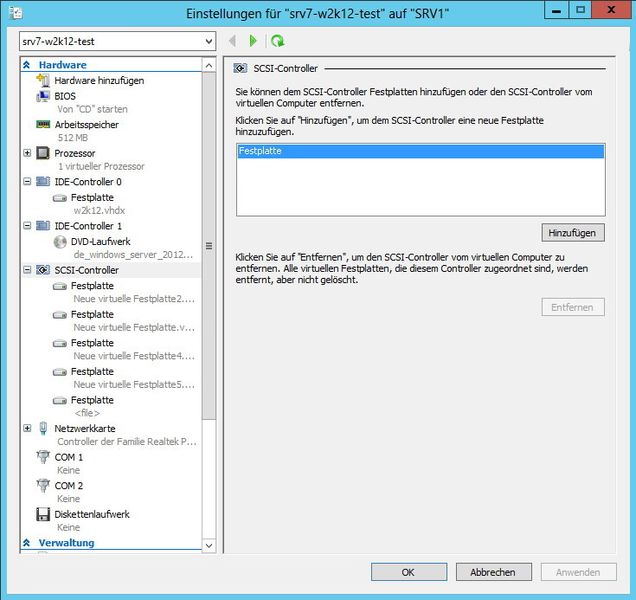Click the green refresh icon

coord(277,41)
